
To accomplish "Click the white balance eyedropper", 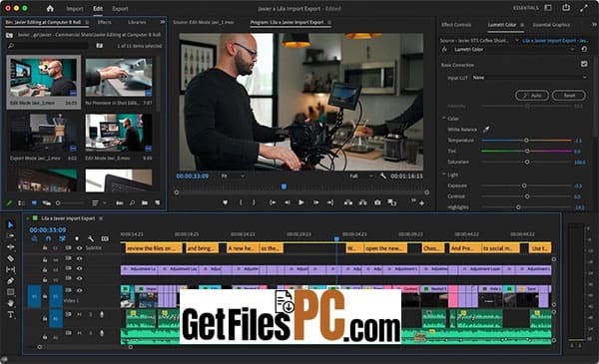I will click(x=486, y=130).
